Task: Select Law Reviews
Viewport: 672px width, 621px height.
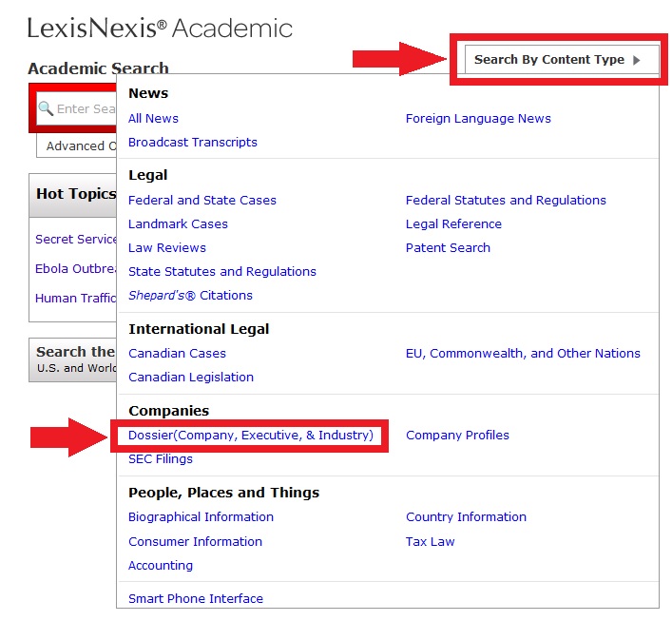Action: click(166, 248)
